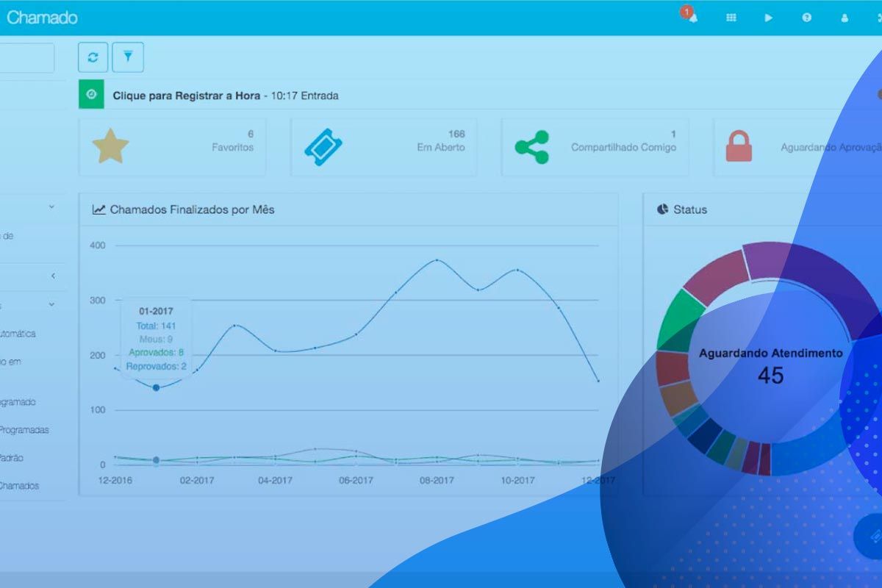
Task: Open the user profile icon
Action: click(x=845, y=18)
